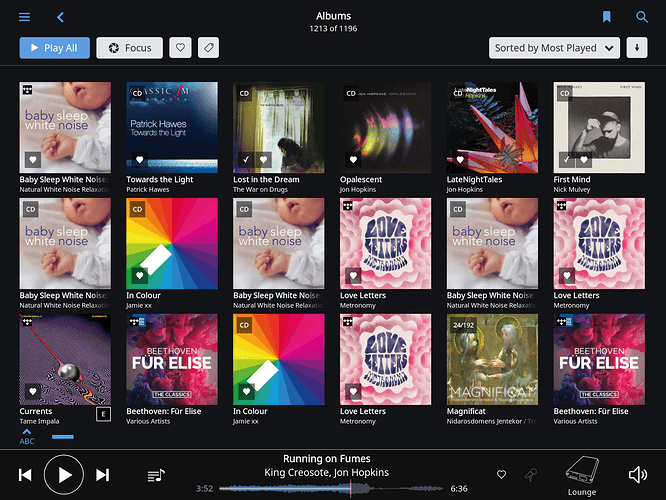Click the explicit E badge beside Currents

click(103, 414)
